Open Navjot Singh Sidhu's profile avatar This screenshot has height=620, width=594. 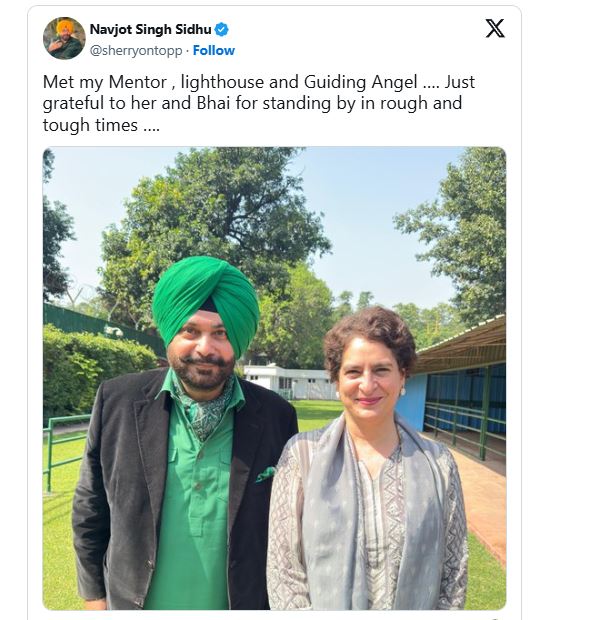[64, 38]
